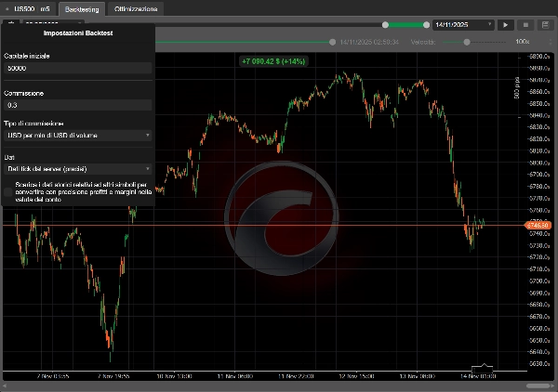The image size is (558, 392).
Task: Click the 6746.50 current price tag
Action: point(538,226)
